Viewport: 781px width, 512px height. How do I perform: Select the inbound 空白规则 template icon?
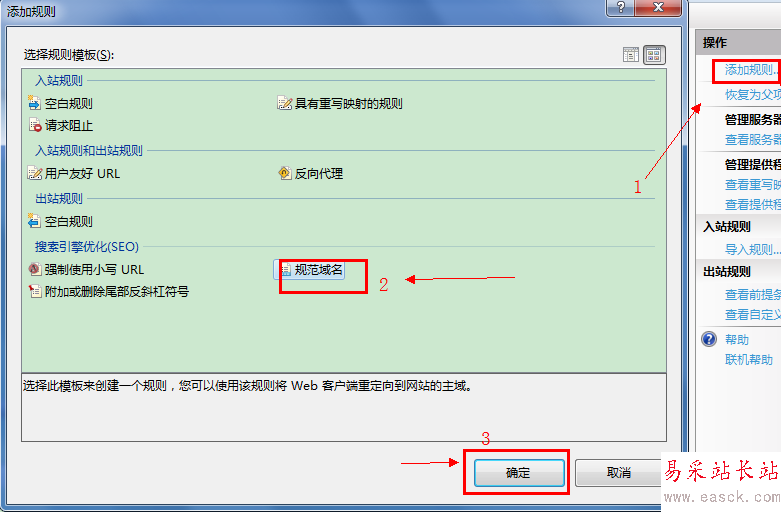pos(34,103)
